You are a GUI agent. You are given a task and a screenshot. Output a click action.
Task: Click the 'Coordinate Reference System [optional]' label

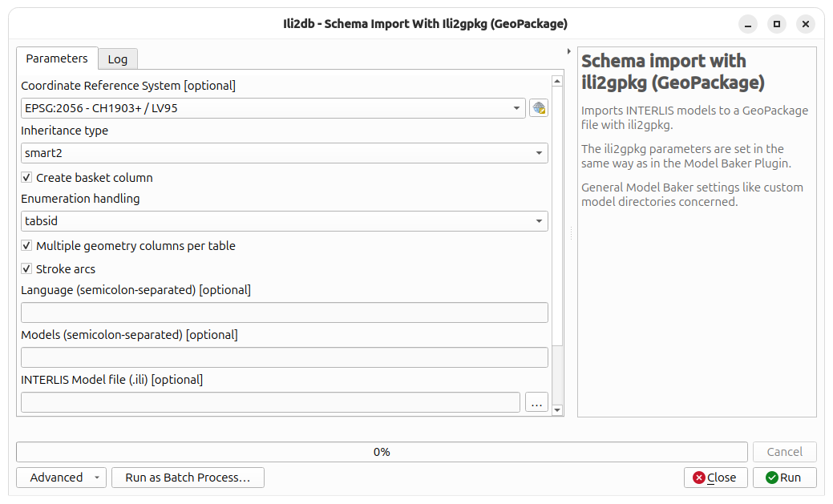tap(128, 86)
